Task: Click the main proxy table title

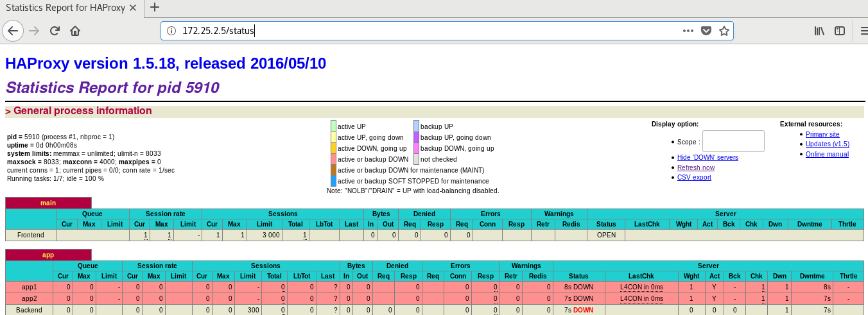Action: (48, 203)
